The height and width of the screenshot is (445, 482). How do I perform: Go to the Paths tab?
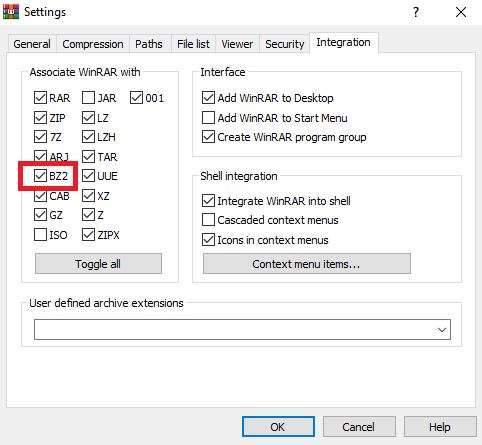click(x=149, y=44)
